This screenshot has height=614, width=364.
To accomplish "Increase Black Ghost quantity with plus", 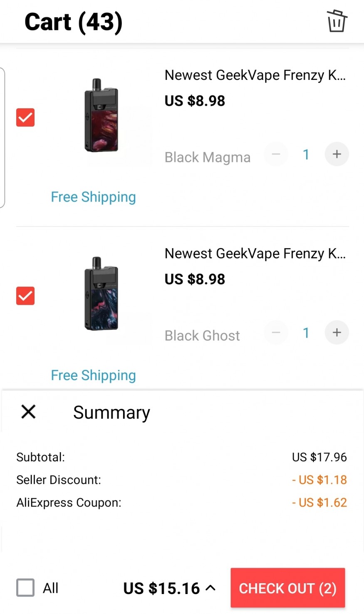I will (337, 333).
